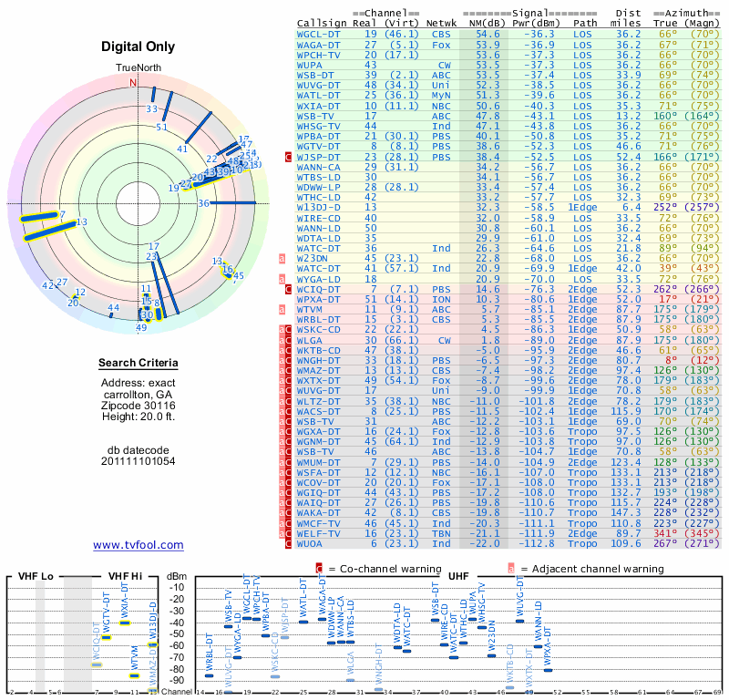
Task: Click the adjacent-channel marker beside WTVM
Action: tap(282, 309)
